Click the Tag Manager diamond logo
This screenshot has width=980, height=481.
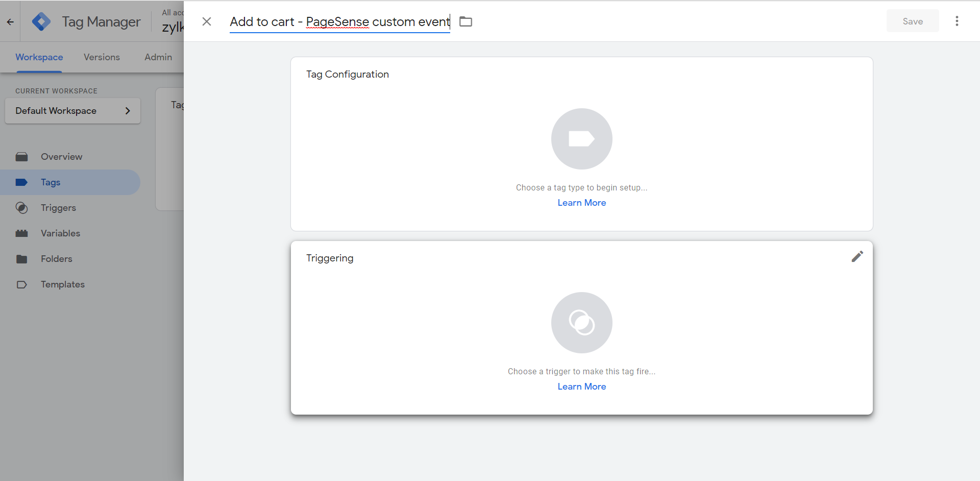click(x=41, y=21)
